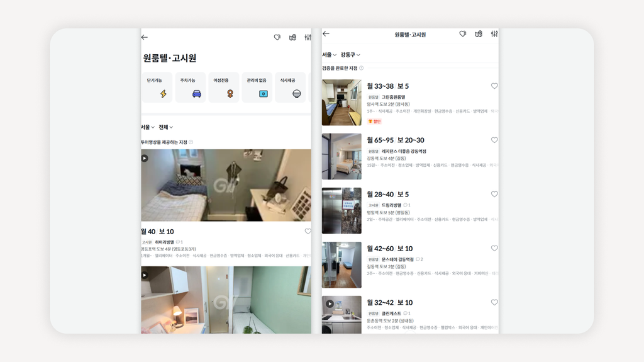This screenshot has width=644, height=362.
Task: Click the 명일역 도보 5분 location text
Action: pos(388,213)
